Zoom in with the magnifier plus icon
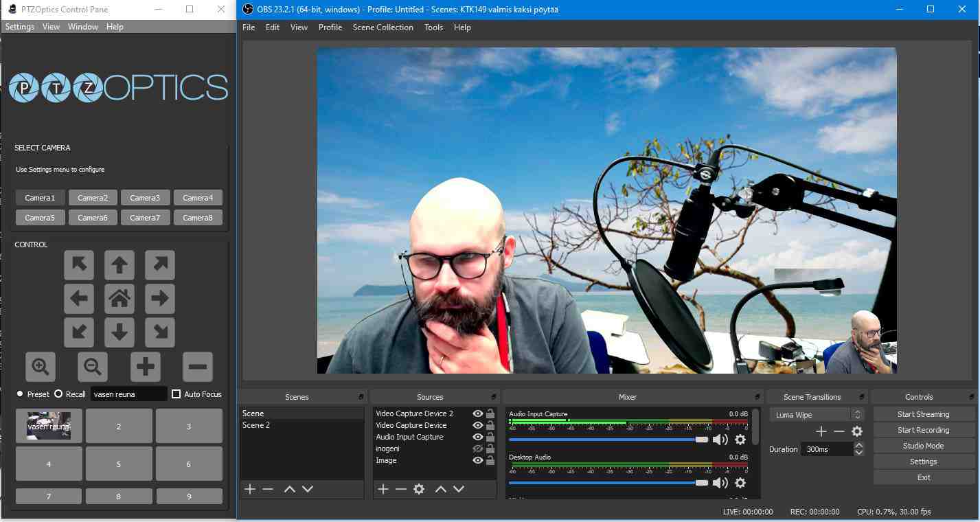 tap(41, 367)
